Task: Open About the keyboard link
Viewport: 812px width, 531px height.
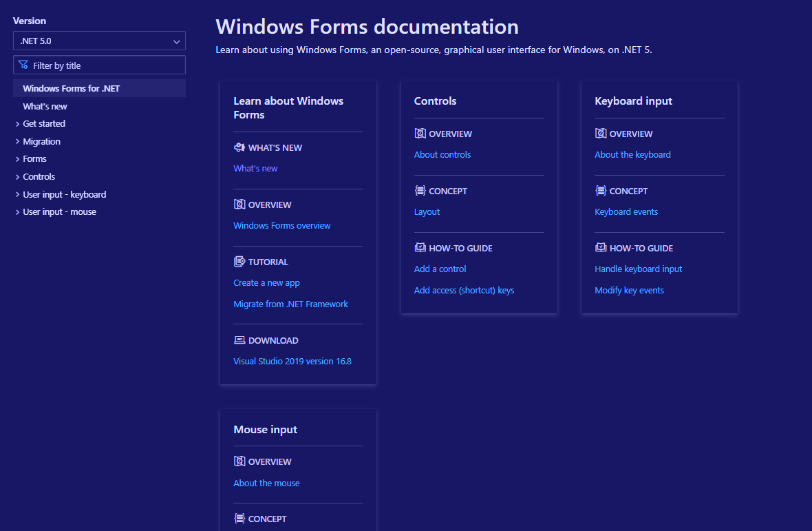Action: point(633,154)
